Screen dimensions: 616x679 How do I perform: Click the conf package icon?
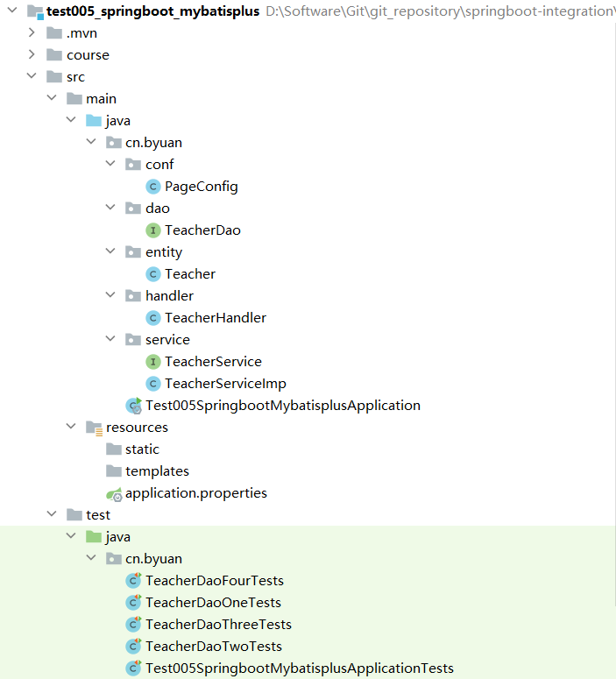click(133, 165)
